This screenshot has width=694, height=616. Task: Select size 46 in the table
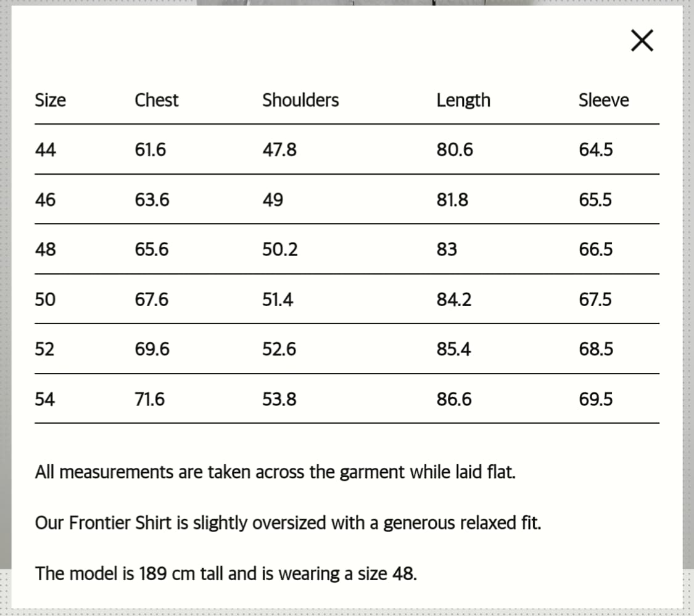pos(46,200)
